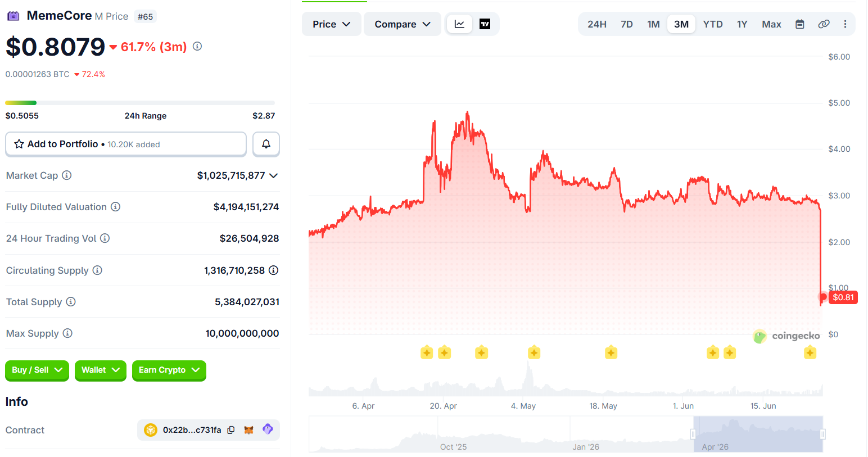Select the 24H time range

tap(597, 24)
